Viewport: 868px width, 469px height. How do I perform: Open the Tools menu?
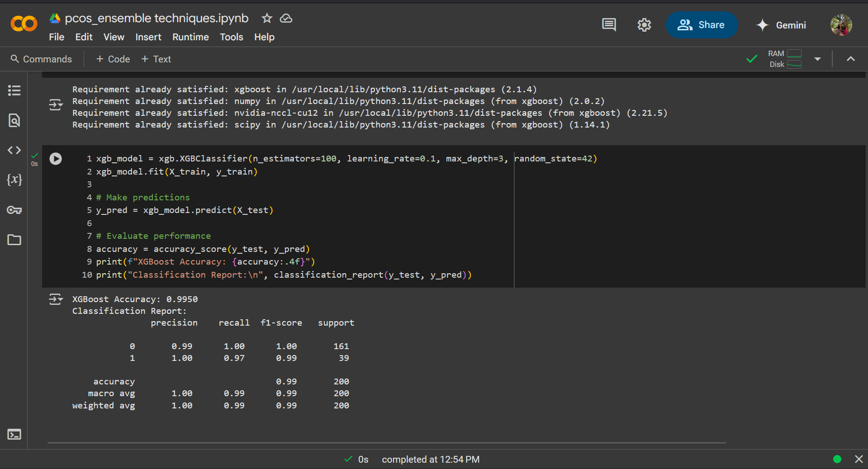point(232,37)
